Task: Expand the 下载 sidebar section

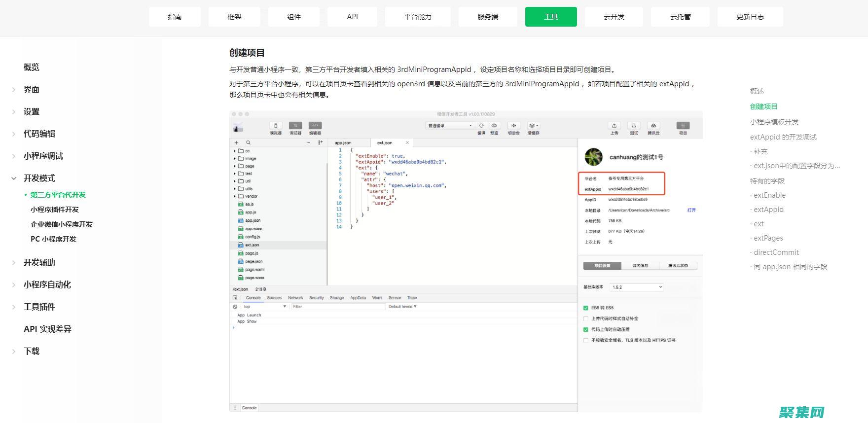Action: coord(14,352)
